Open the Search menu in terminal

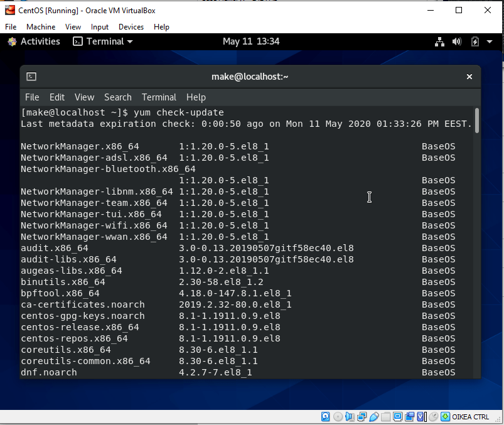[x=117, y=97]
